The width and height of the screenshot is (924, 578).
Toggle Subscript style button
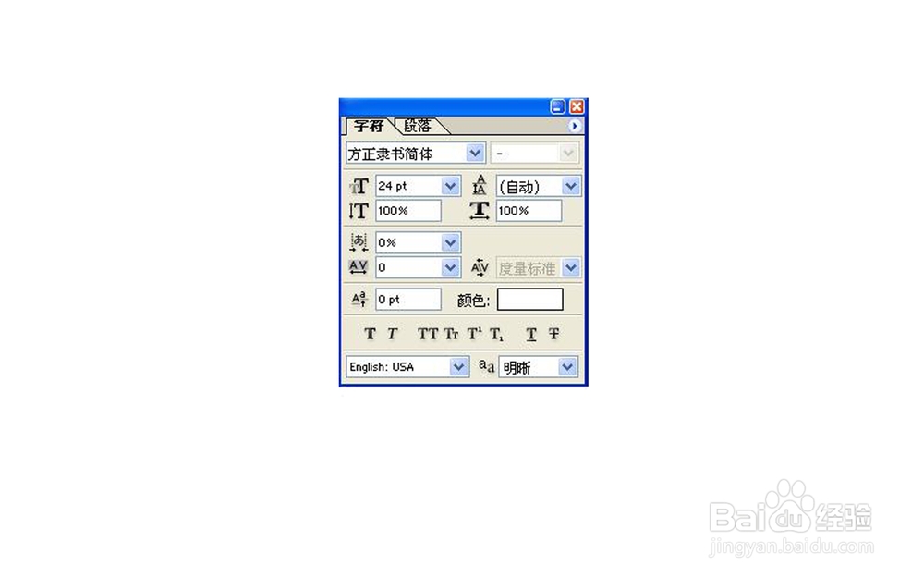[497, 335]
